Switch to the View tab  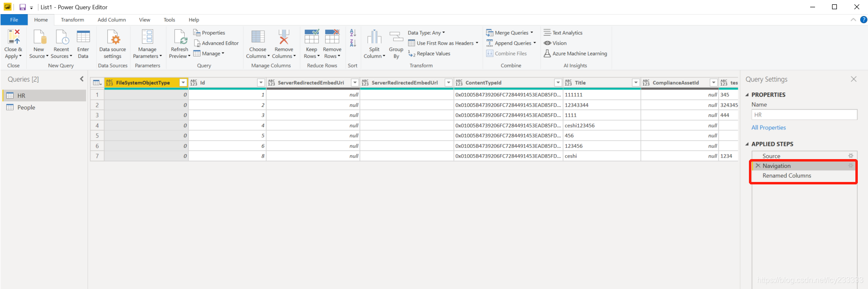point(145,20)
